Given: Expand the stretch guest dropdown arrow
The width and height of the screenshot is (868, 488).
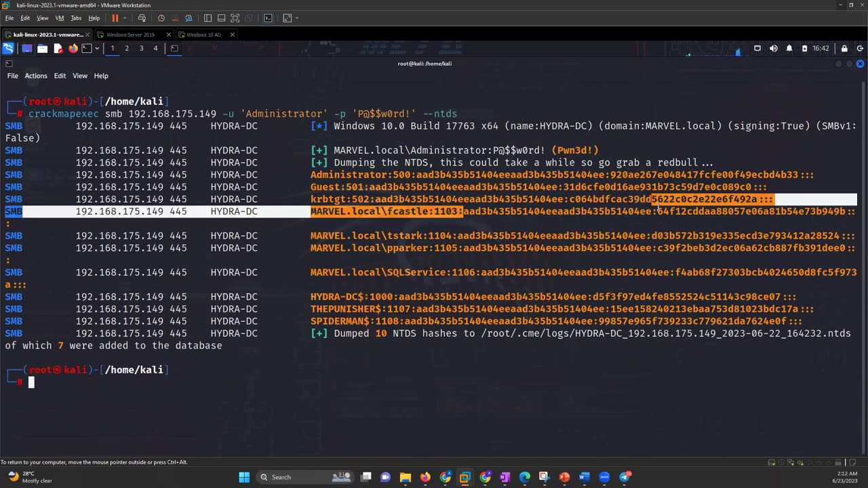Looking at the screenshot, I should (x=296, y=18).
